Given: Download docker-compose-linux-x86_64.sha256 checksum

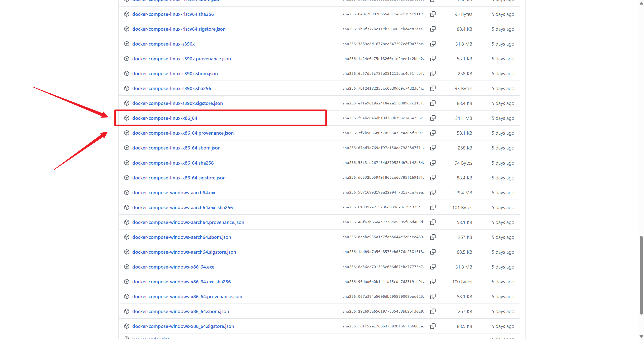Looking at the screenshot, I should 173,163.
